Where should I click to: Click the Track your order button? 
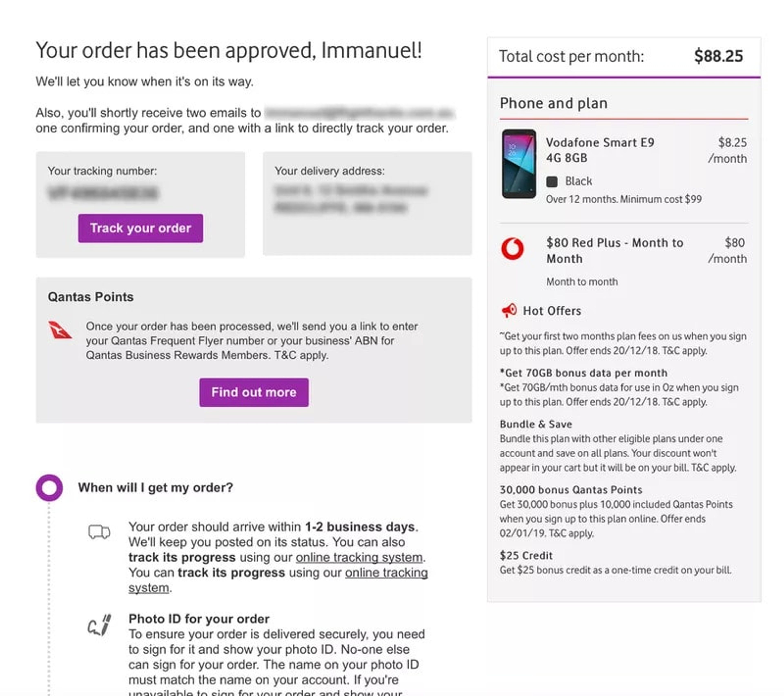tap(140, 228)
